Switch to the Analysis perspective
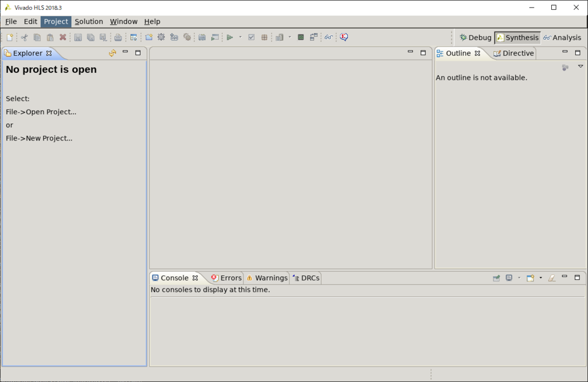 562,37
